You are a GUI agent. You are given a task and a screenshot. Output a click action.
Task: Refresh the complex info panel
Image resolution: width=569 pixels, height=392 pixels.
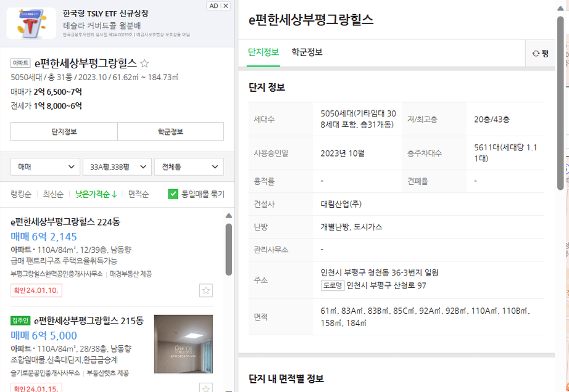click(x=540, y=53)
